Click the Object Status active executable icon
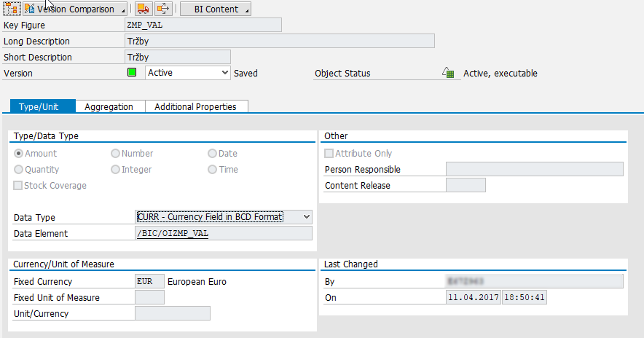The image size is (644, 338). point(449,73)
